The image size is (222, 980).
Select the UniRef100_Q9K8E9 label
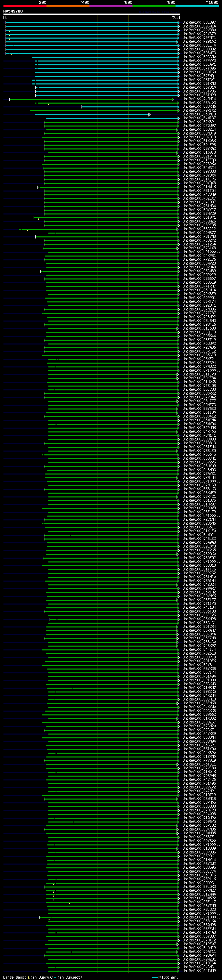click(199, 294)
